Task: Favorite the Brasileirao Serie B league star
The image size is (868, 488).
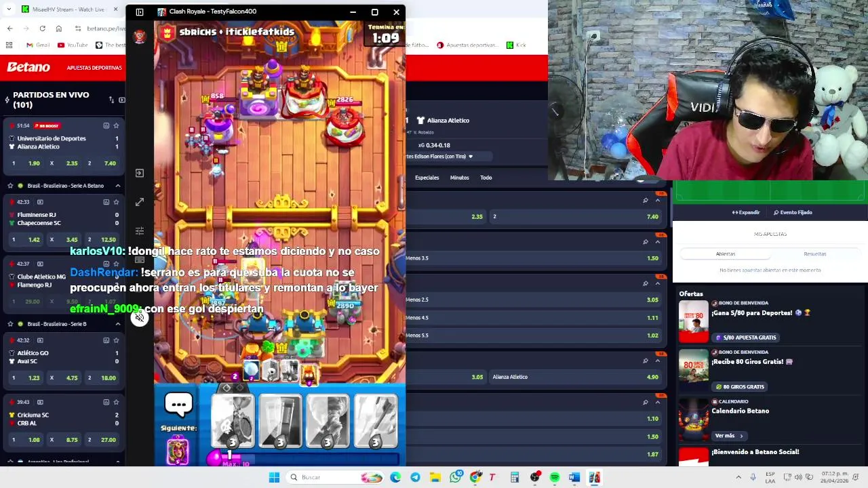Action: (x=10, y=323)
